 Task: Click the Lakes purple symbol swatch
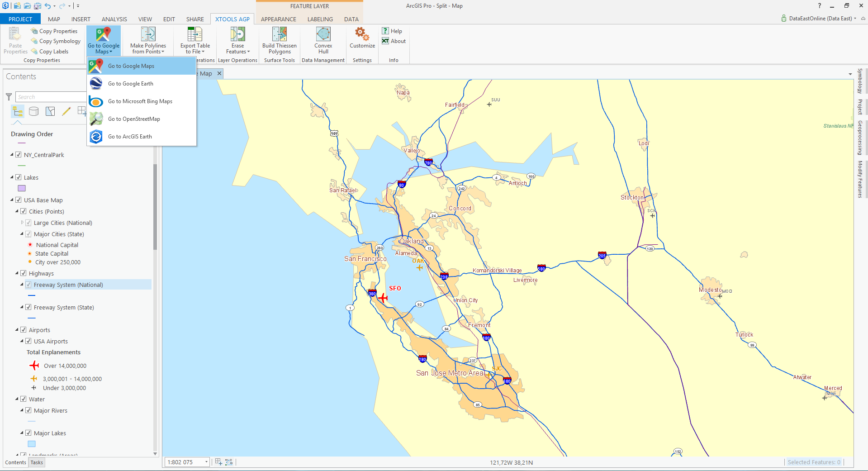point(22,188)
